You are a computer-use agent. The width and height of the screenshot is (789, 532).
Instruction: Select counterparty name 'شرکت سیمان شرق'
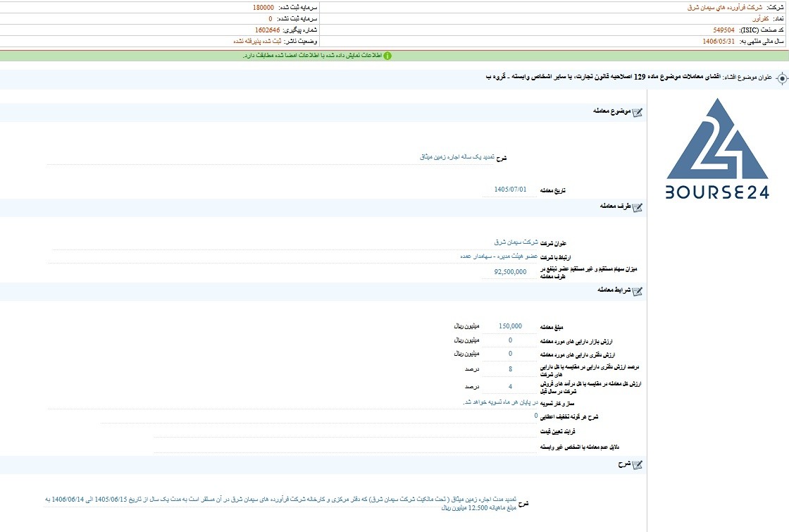coord(516,242)
